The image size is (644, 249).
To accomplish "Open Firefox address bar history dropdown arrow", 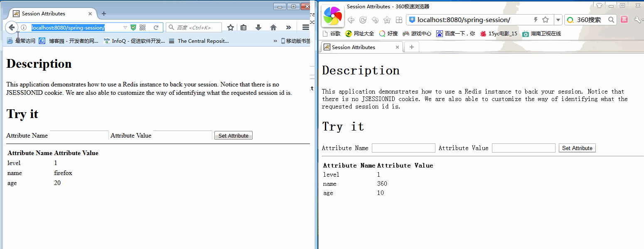I will (x=125, y=27).
